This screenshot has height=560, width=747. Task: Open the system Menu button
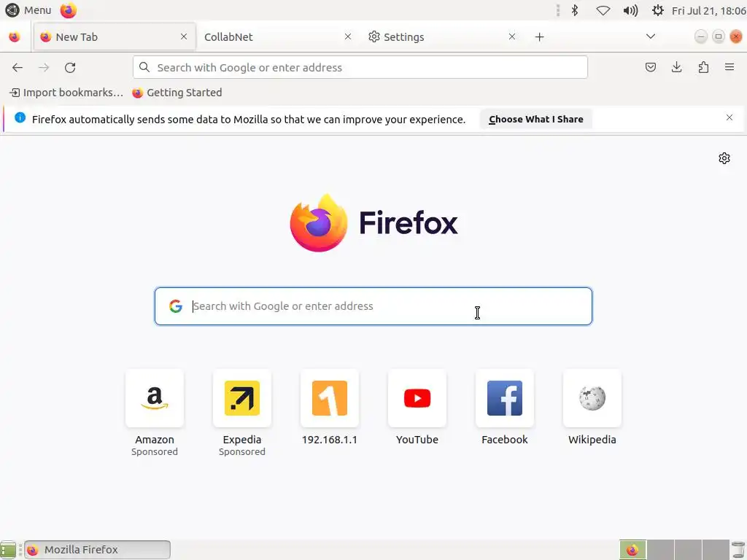click(x=28, y=10)
